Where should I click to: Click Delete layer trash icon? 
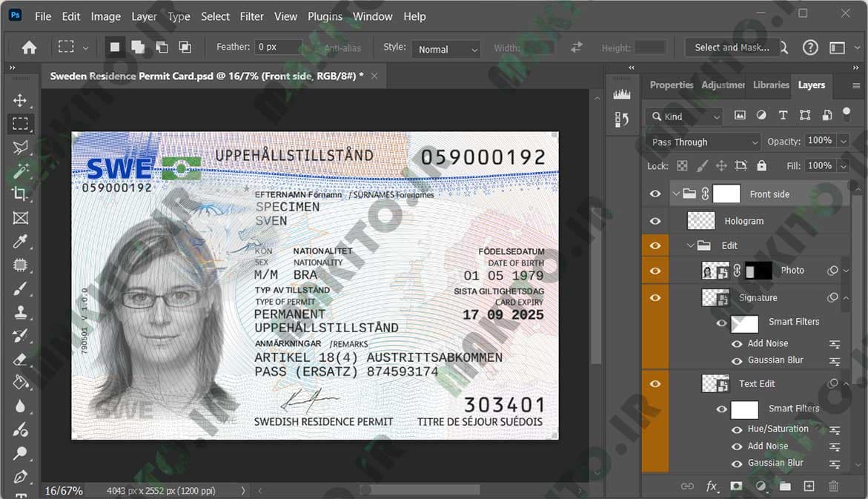click(833, 486)
